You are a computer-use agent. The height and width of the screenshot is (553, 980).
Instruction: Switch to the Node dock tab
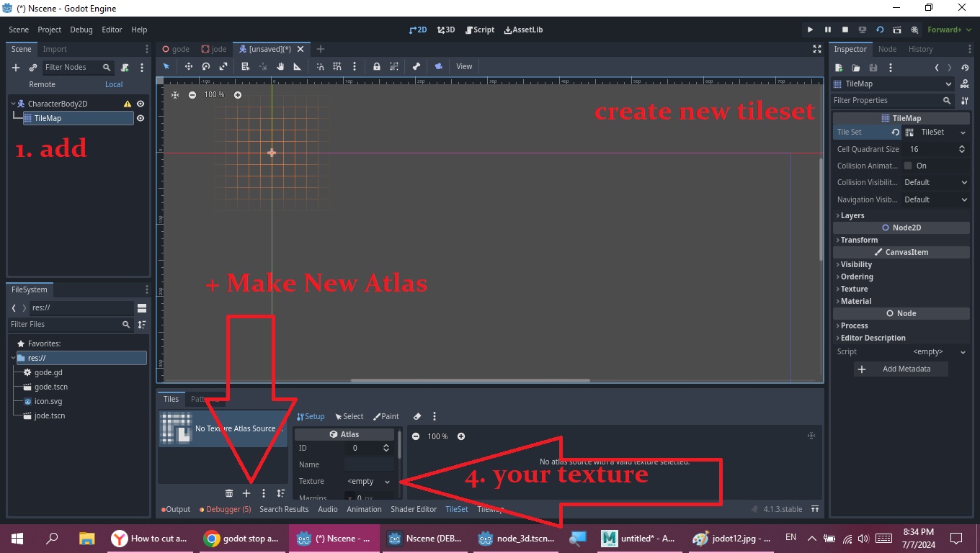[887, 49]
